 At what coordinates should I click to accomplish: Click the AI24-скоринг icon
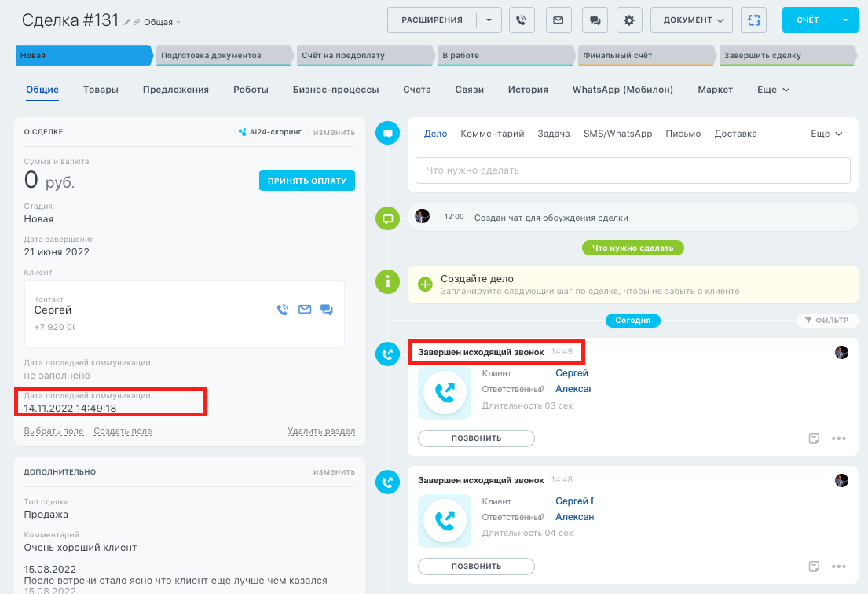[242, 132]
